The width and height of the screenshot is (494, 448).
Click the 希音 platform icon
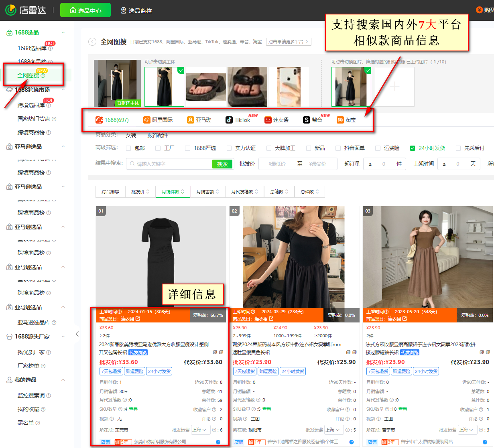coord(306,119)
